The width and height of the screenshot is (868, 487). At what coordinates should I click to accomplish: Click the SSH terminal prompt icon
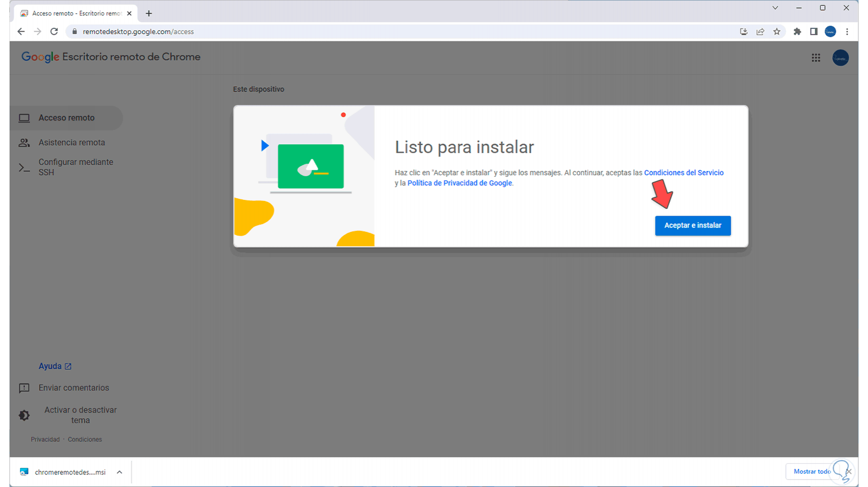click(24, 168)
